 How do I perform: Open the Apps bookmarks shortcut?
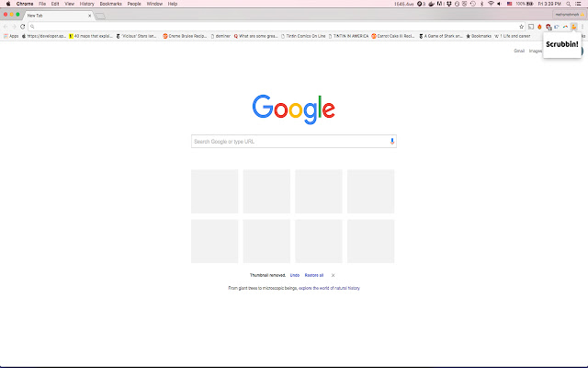(11, 36)
